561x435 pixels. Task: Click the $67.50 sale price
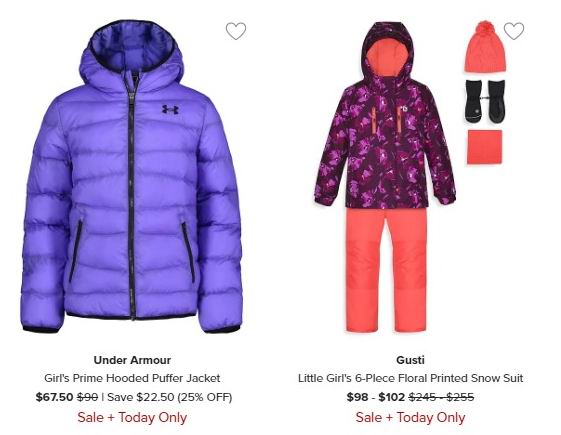pos(54,397)
